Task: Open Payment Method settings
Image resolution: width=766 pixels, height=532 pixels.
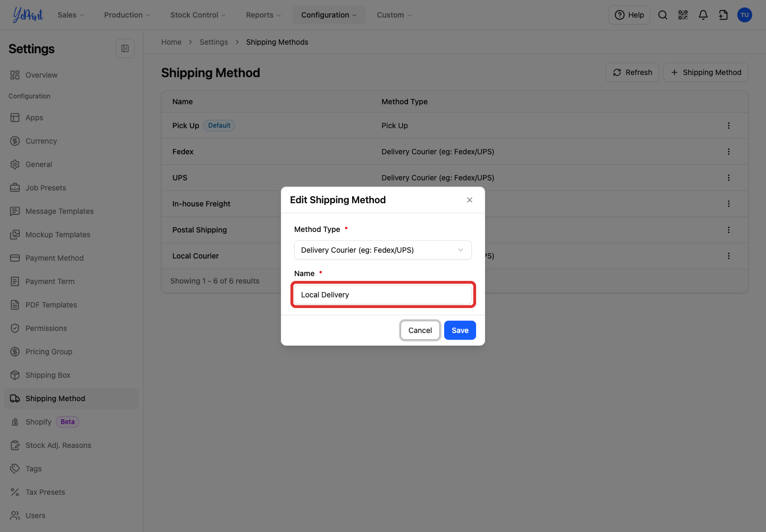Action: pyautogui.click(x=71, y=258)
